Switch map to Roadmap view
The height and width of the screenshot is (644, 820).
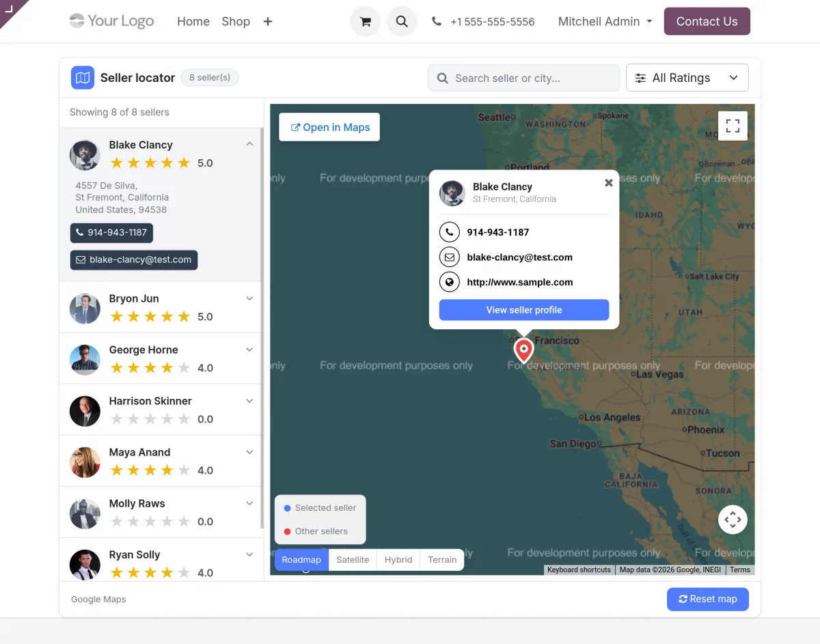tap(301, 560)
